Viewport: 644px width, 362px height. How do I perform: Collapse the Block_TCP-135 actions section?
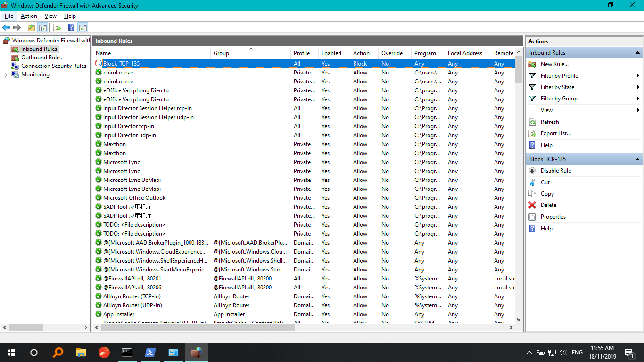(637, 159)
